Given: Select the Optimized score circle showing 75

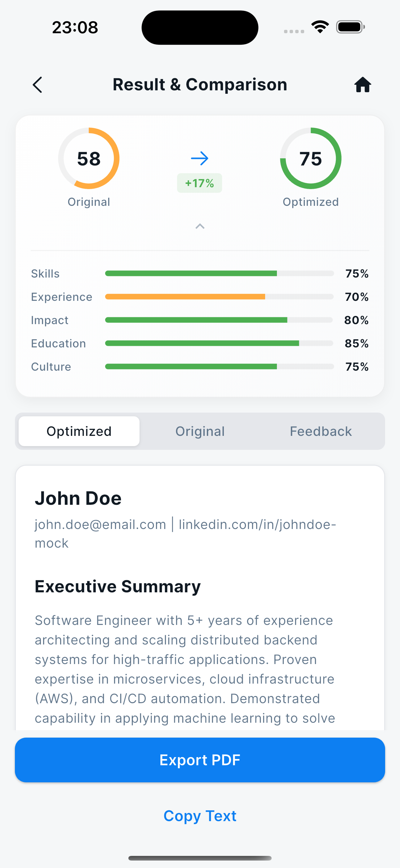Looking at the screenshot, I should [x=310, y=158].
